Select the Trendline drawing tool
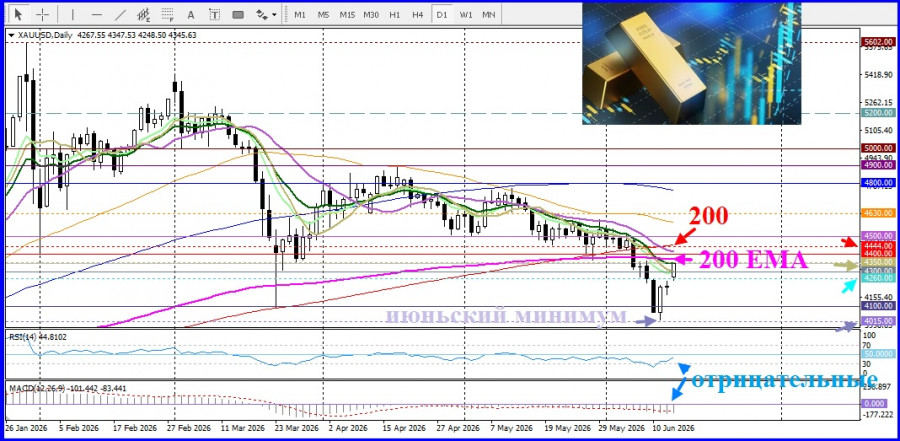900x441 pixels. point(120,14)
